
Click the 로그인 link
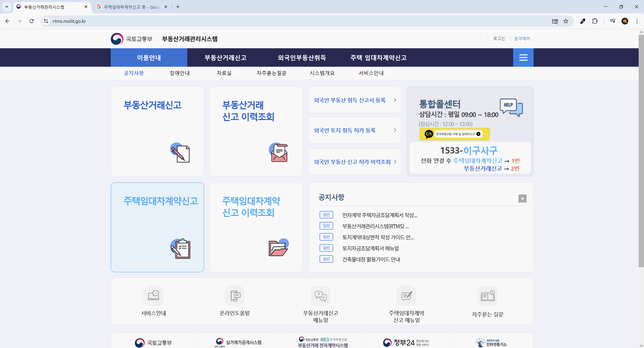(x=499, y=39)
